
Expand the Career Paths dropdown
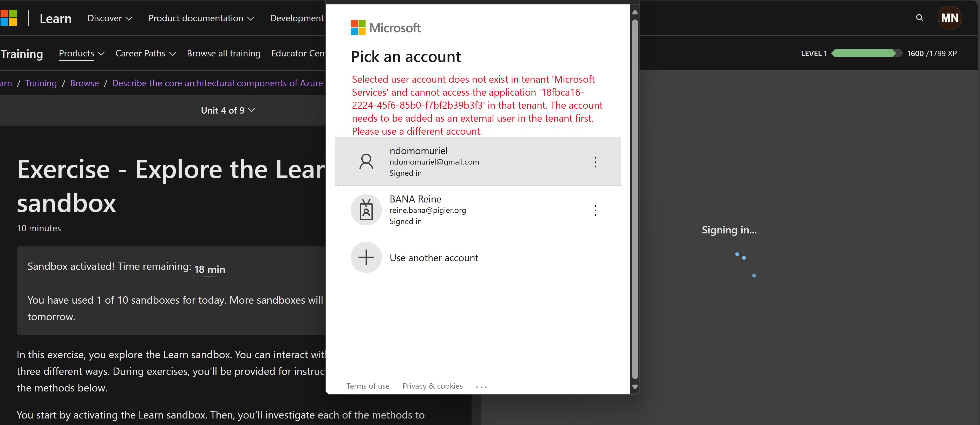145,53
